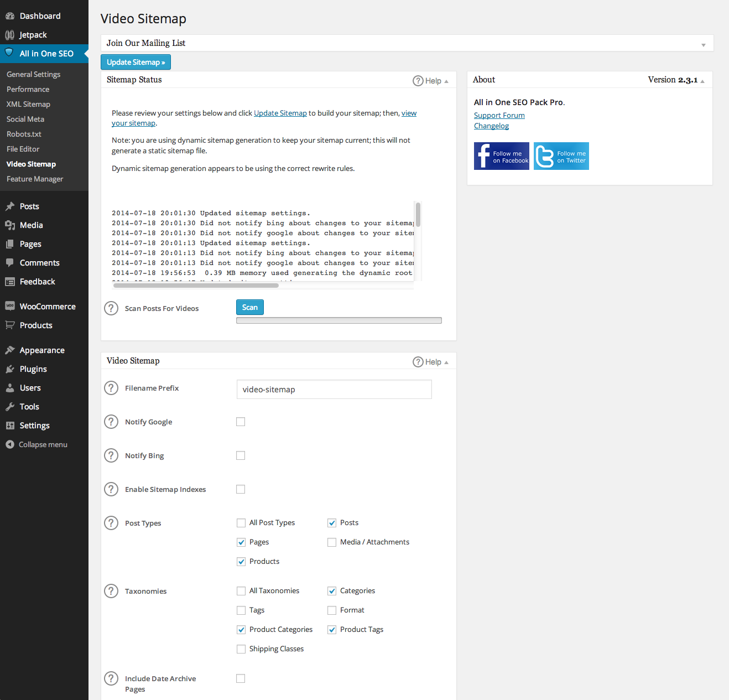
Task: Click the help icon beside Taxonomies
Action: pyautogui.click(x=111, y=591)
